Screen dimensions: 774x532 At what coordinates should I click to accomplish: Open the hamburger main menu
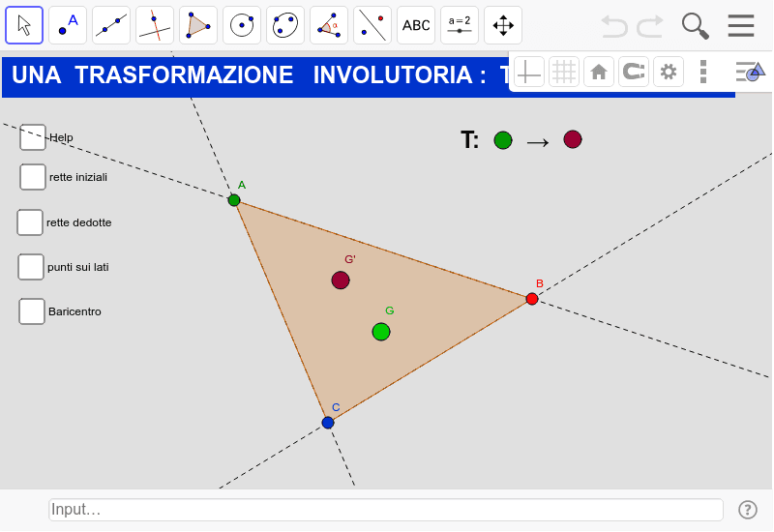pyautogui.click(x=741, y=26)
